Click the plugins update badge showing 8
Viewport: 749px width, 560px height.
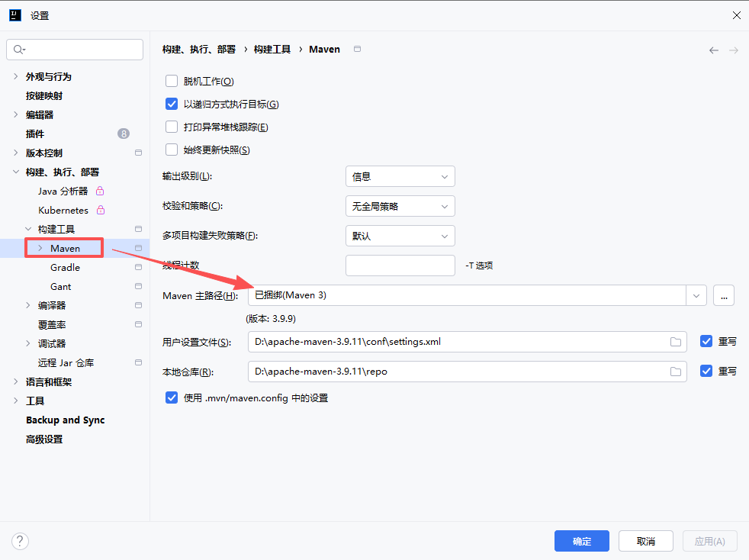point(124,134)
